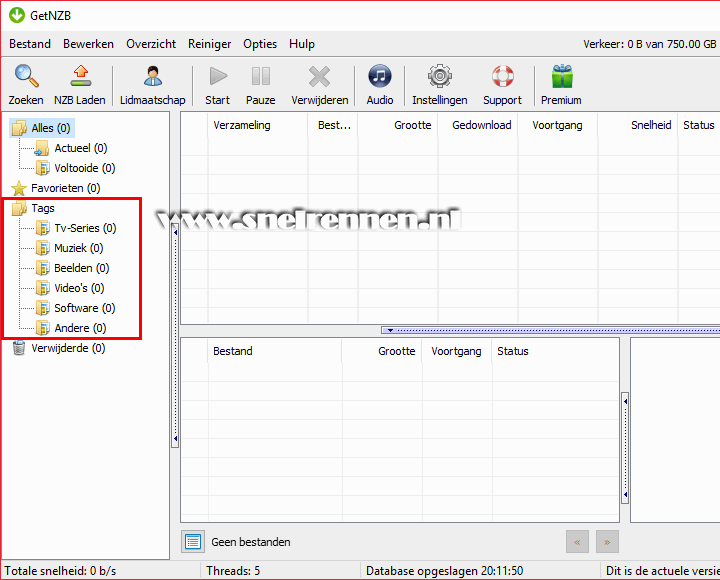Click the Pauze pause icon
Screen dimensions: 720x580
(261, 76)
